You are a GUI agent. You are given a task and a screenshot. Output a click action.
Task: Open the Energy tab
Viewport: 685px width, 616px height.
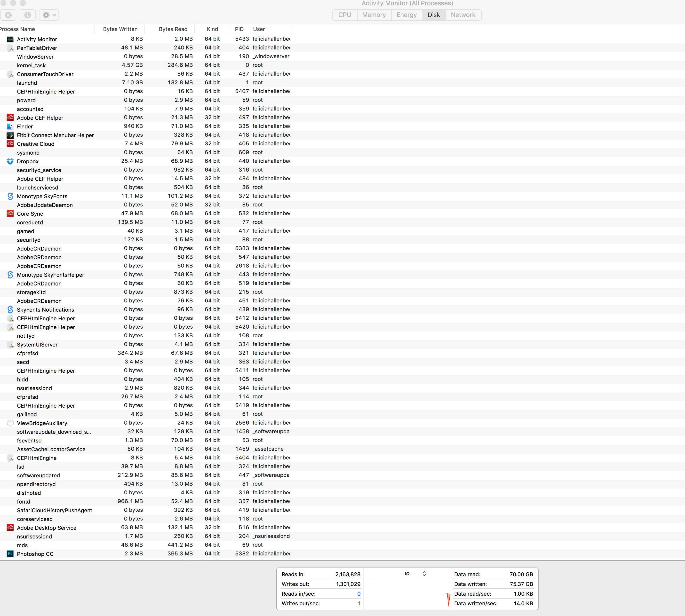pos(406,15)
